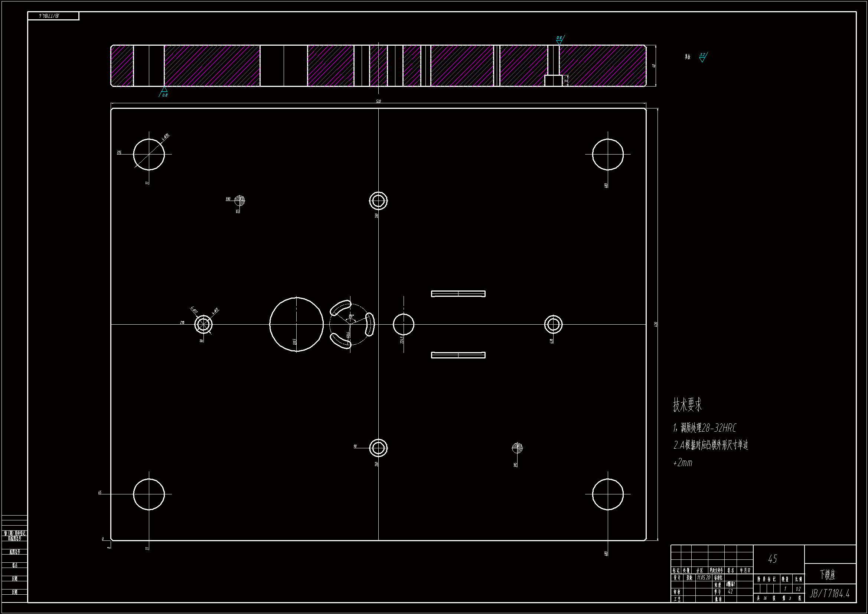The height and width of the screenshot is (614, 868).
Task: Click the lower narrow rectangular slot
Action: (x=458, y=355)
